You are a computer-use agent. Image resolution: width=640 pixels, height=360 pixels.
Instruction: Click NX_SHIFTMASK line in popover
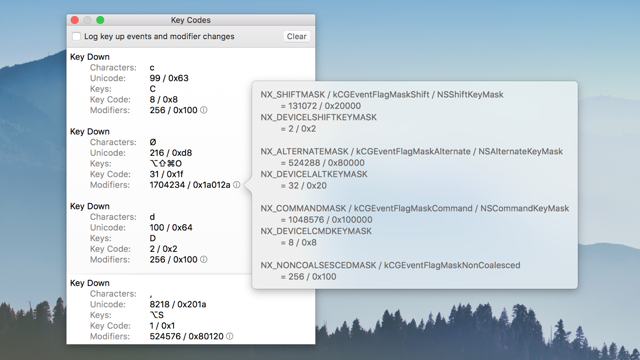coord(382,94)
